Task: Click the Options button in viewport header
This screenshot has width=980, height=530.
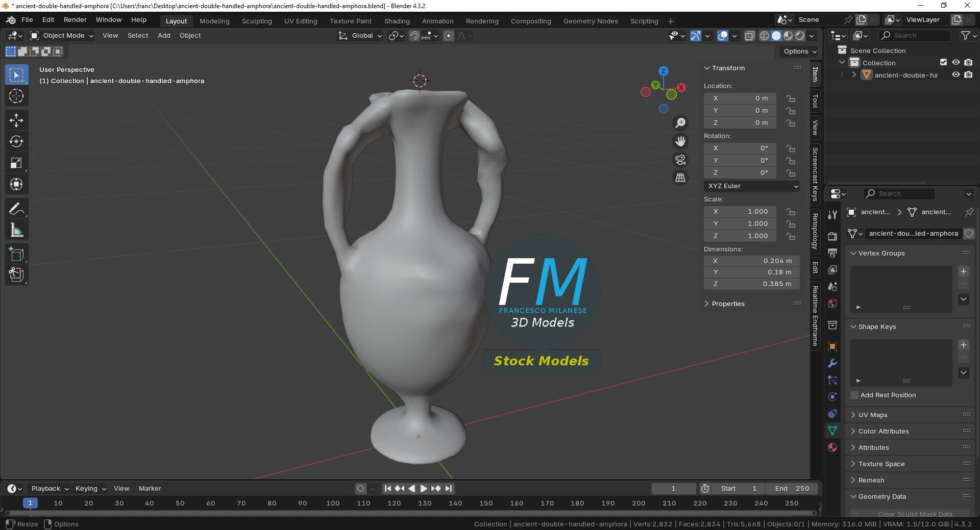Action: point(799,52)
